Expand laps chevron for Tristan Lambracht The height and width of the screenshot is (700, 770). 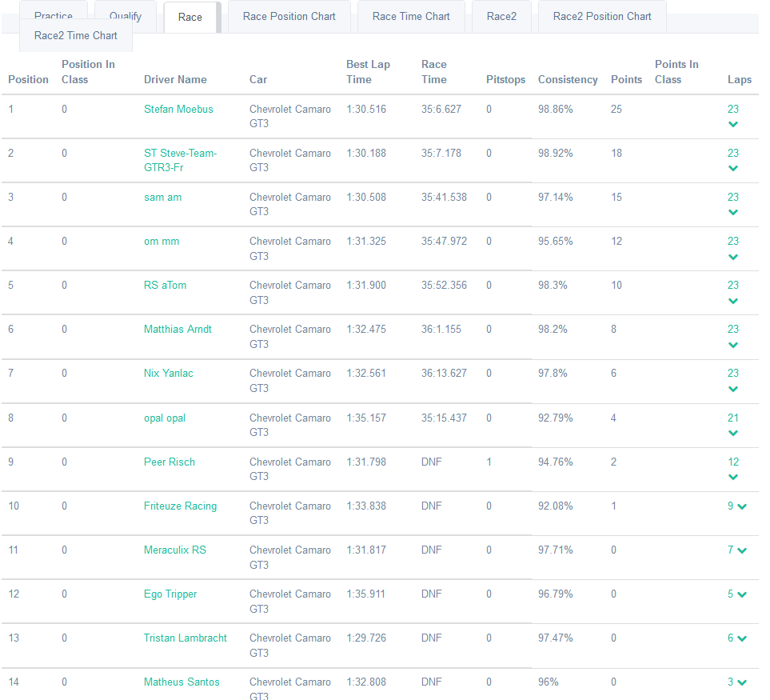742,638
